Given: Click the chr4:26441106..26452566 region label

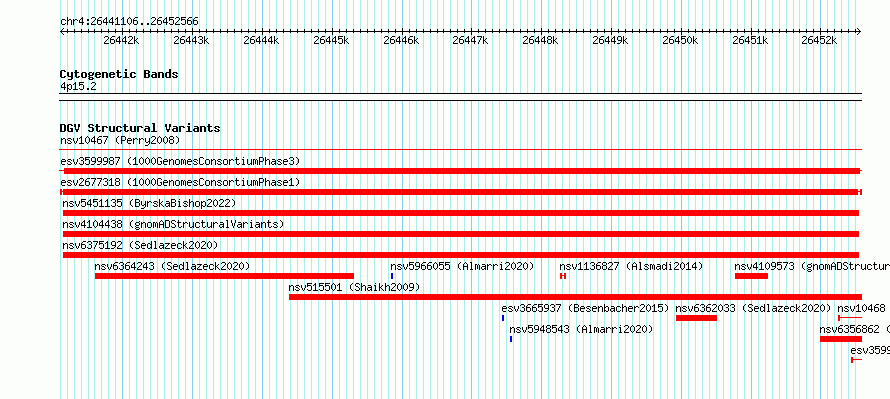Looking at the screenshot, I should (x=129, y=22).
